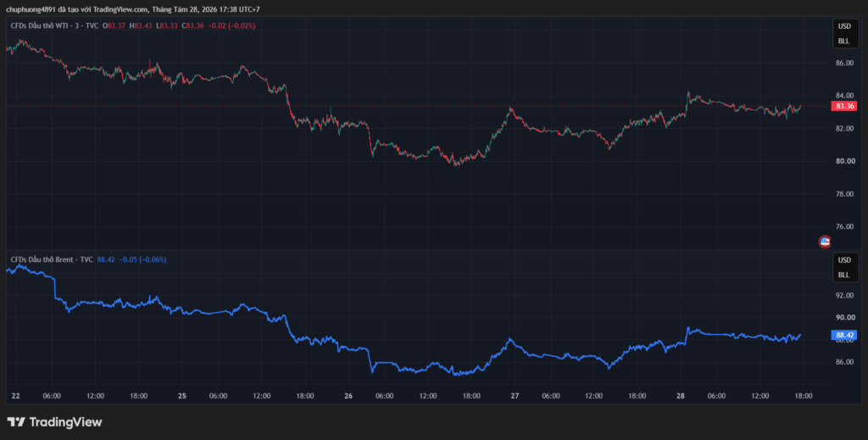868x440 pixels.
Task: Select the blue 88.42 Brent price label
Action: coord(843,335)
